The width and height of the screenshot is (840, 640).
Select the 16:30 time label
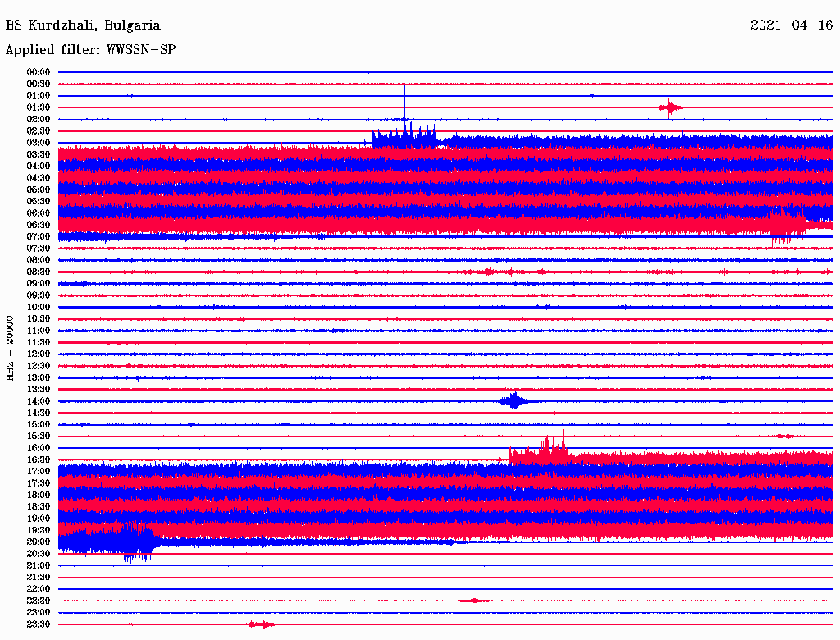(39, 459)
